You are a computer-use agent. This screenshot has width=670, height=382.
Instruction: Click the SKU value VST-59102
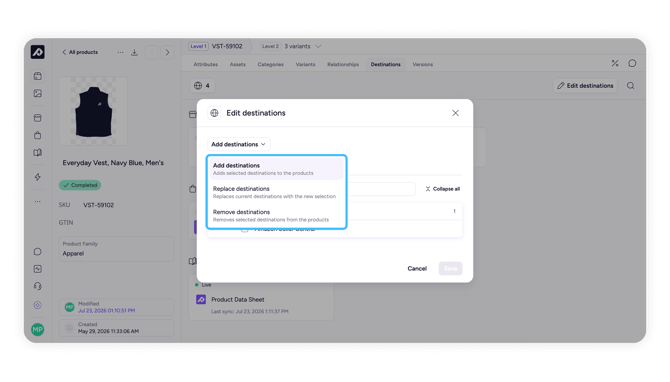point(98,205)
